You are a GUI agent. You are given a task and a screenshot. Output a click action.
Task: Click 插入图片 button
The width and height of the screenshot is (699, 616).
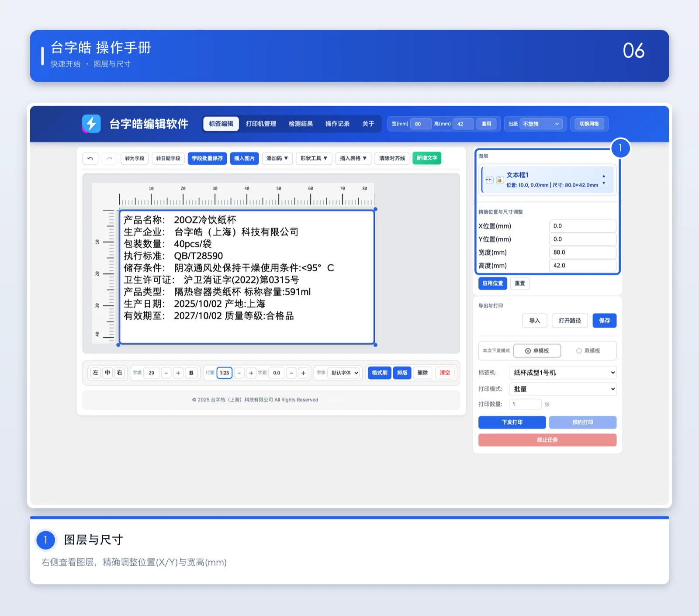coord(244,158)
